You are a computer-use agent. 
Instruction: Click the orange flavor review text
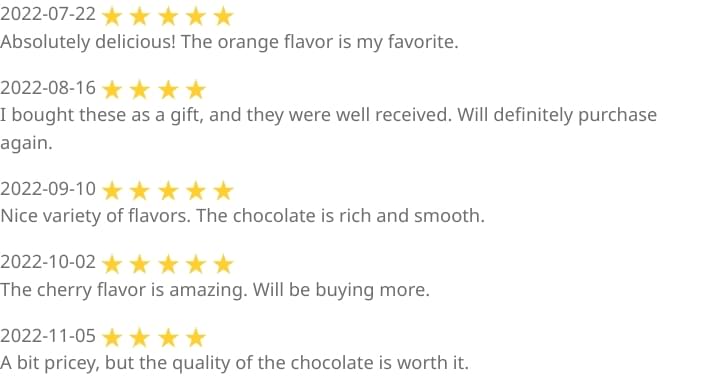pyautogui.click(x=229, y=42)
